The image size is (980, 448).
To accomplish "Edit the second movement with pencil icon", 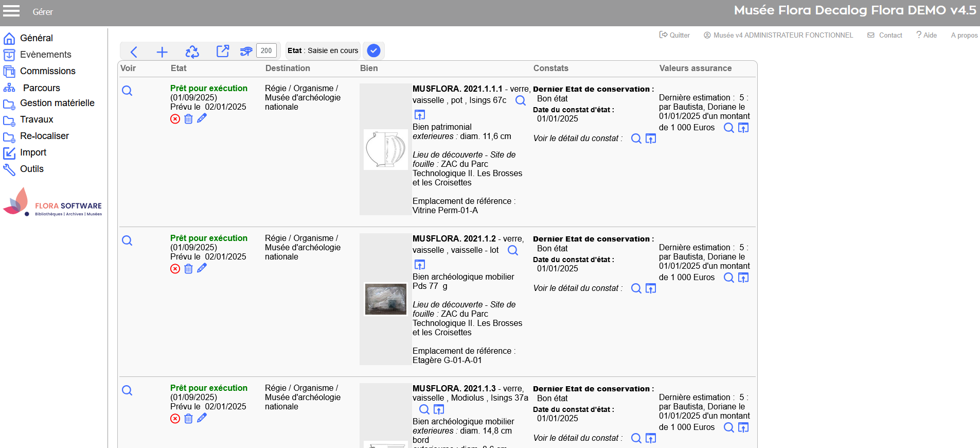I will 202,268.
